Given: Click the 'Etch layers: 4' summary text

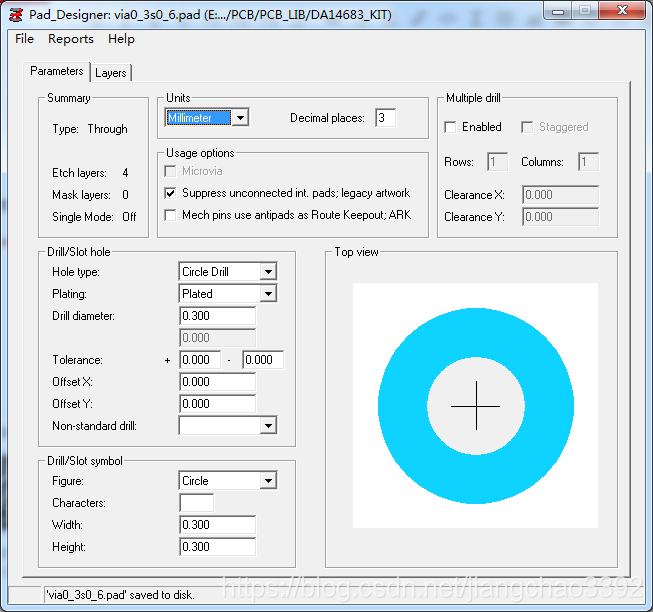Looking at the screenshot, I should click(90, 173).
